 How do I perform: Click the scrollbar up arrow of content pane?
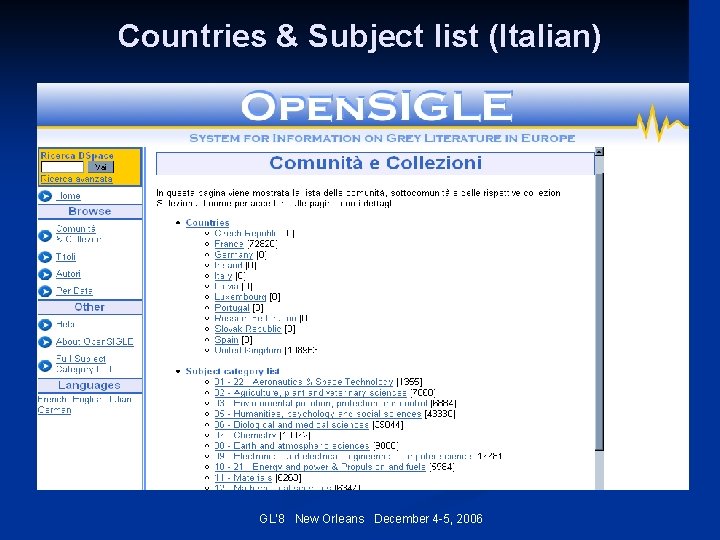coord(599,151)
